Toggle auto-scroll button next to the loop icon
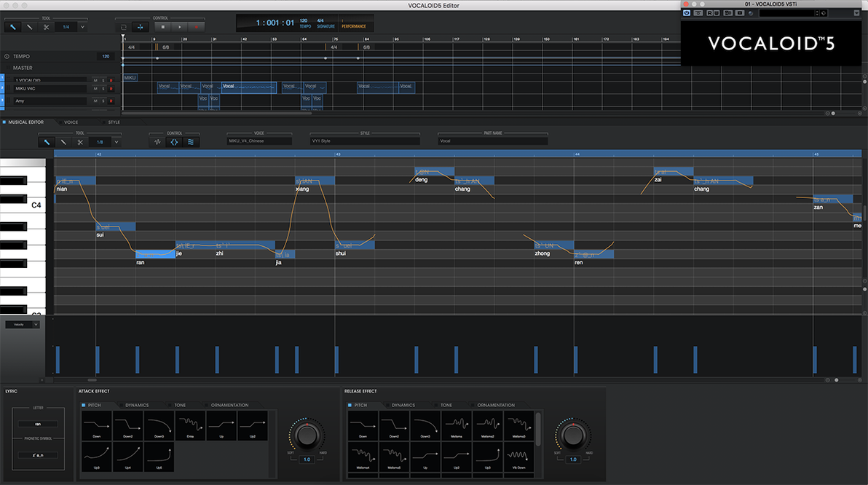 [140, 26]
